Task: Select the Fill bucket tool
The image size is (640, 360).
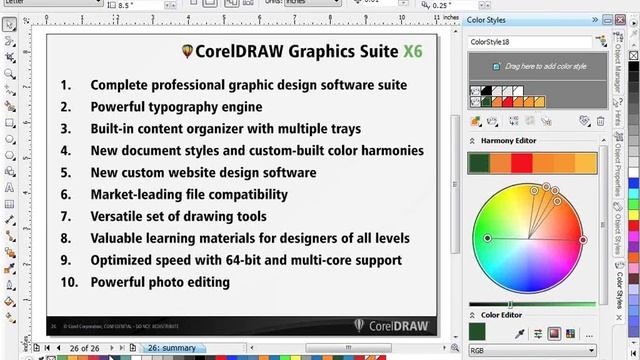Action: tap(9, 302)
